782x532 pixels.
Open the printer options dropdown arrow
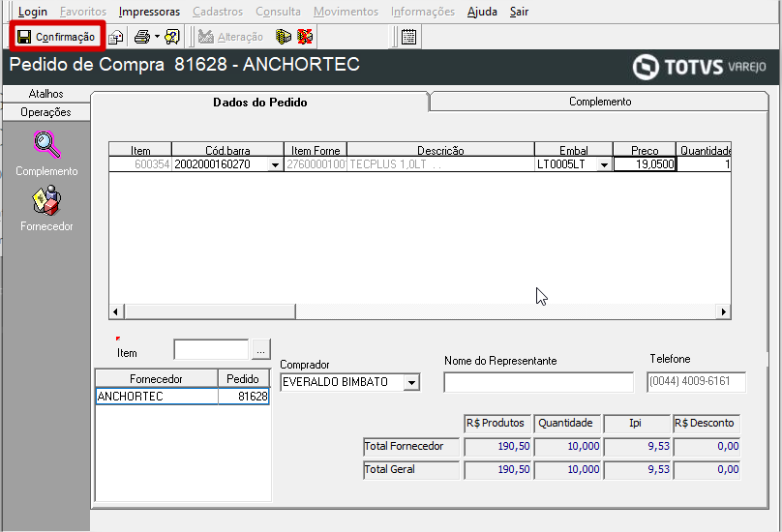click(x=157, y=37)
